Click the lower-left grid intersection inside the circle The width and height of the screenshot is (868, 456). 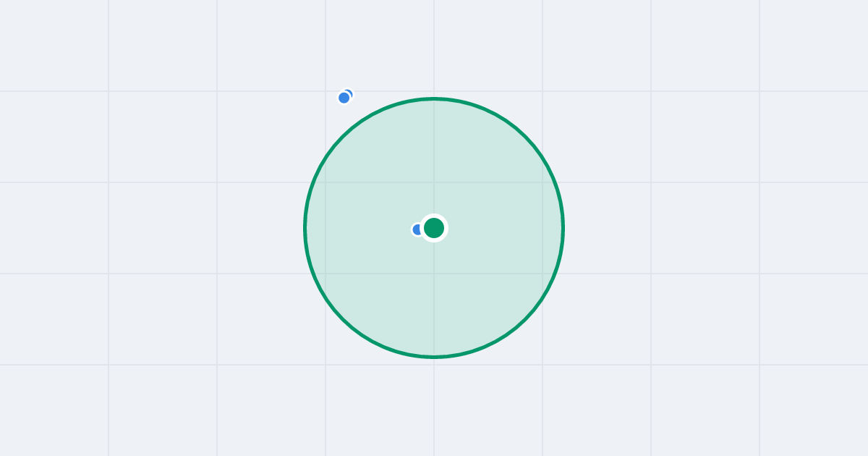point(325,274)
